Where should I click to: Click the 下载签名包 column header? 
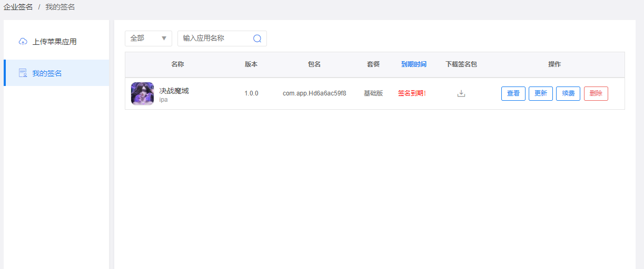click(x=461, y=64)
